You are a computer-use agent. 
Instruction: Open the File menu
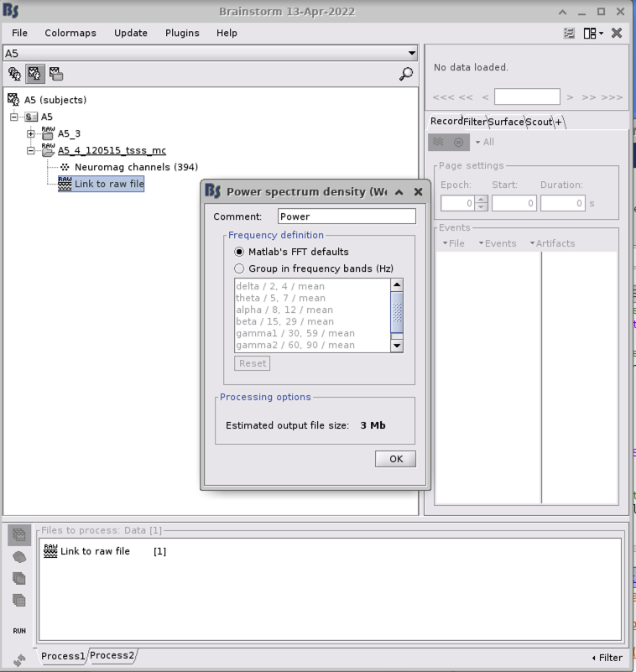click(19, 33)
